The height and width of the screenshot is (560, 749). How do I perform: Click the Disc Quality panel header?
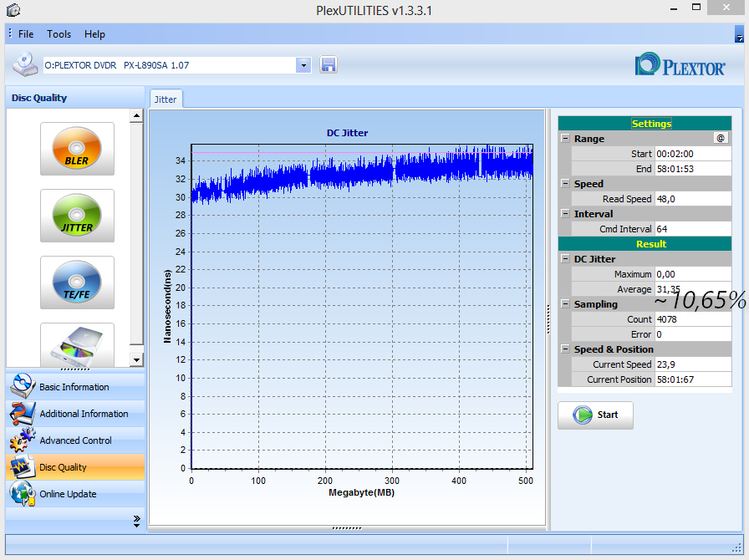click(x=75, y=98)
